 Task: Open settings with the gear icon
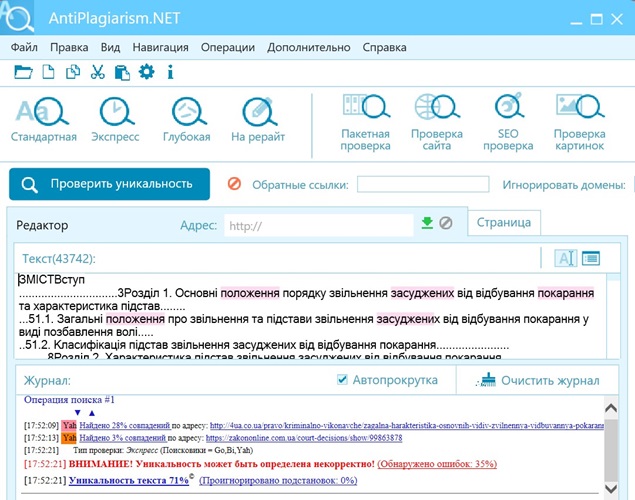pyautogui.click(x=146, y=72)
